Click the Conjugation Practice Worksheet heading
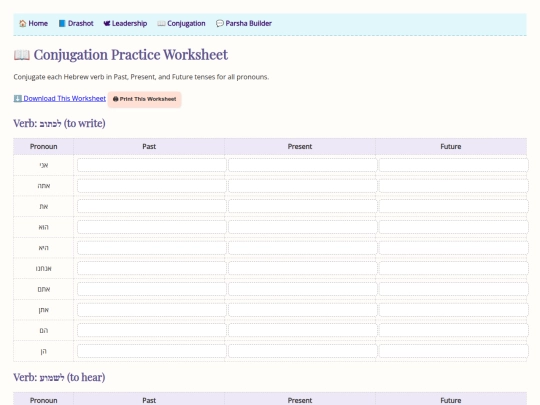 (x=121, y=55)
